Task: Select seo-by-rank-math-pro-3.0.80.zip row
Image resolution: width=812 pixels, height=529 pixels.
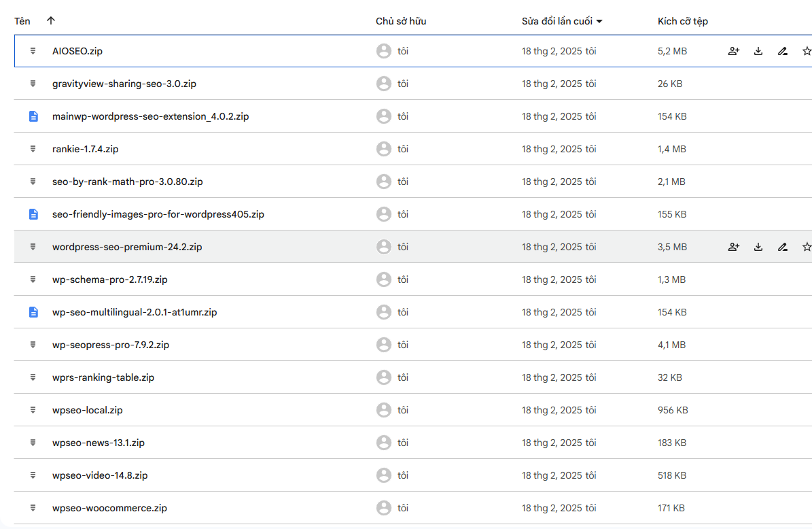Action: tap(127, 182)
